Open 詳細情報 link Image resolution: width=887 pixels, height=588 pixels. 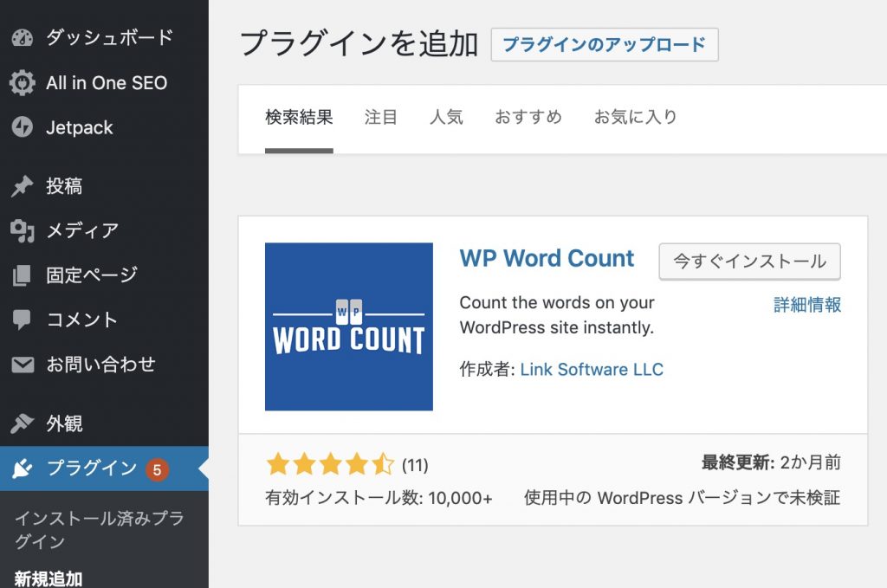tap(807, 305)
